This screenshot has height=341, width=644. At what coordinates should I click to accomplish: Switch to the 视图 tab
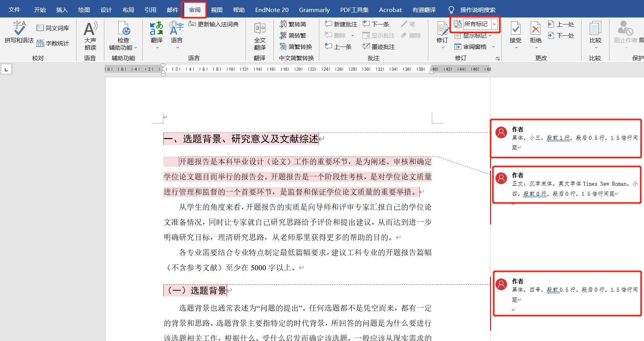click(x=216, y=10)
